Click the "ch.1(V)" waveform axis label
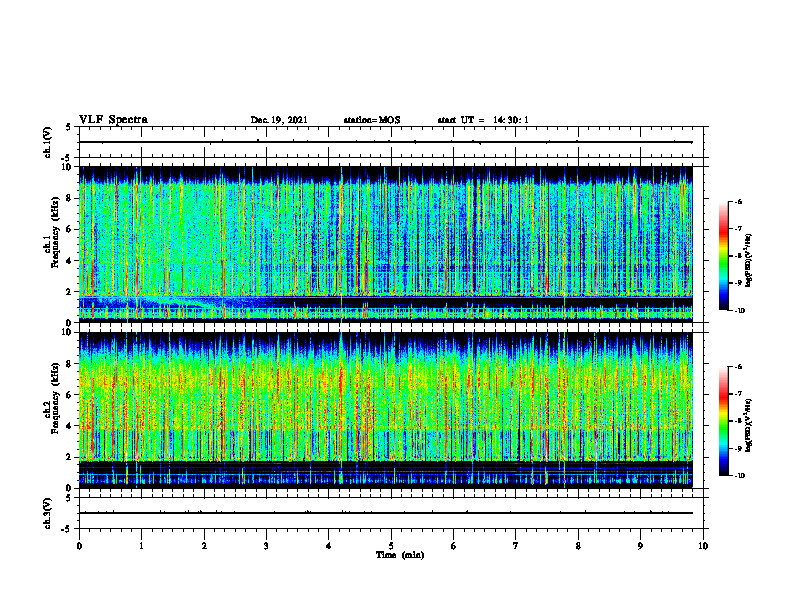 [47, 142]
